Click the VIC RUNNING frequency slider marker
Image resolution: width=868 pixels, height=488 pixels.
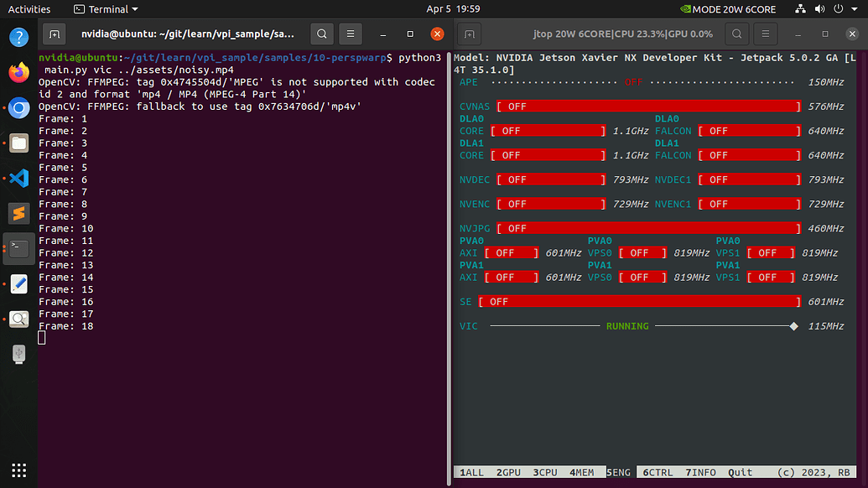(793, 326)
